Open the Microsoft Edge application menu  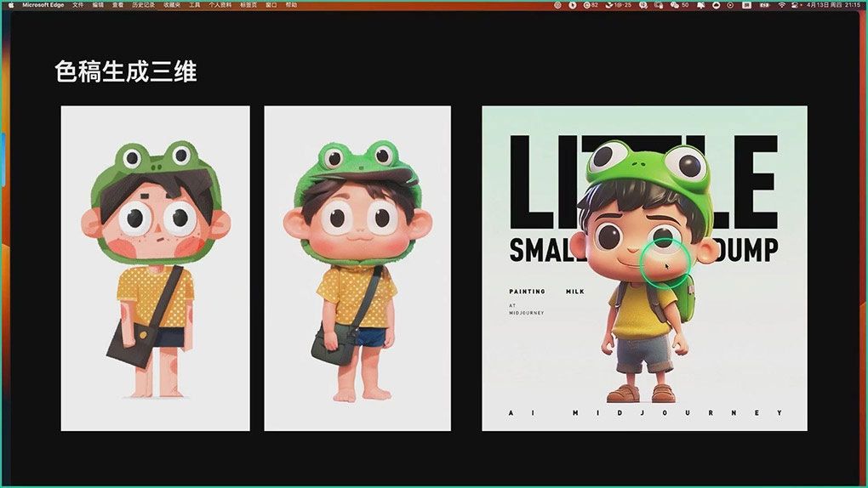point(43,4)
